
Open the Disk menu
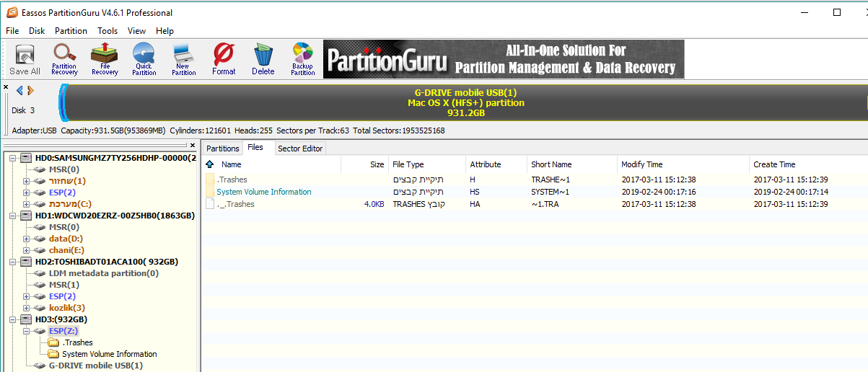(x=37, y=31)
